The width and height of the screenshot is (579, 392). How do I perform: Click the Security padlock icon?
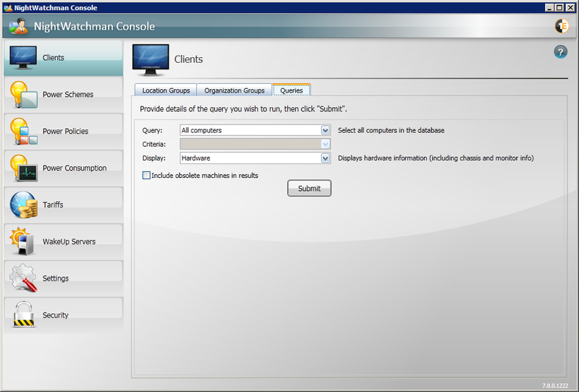pos(23,315)
